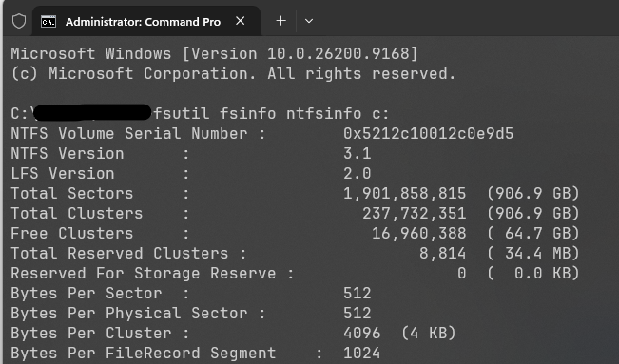
Task: Click the LFS Version label
Action: [63, 174]
